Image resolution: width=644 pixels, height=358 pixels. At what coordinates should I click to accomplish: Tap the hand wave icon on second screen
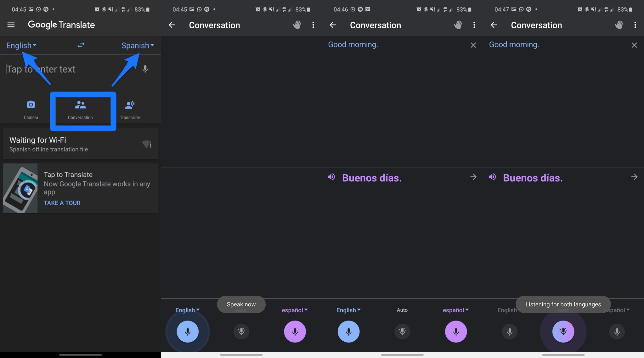point(297,25)
